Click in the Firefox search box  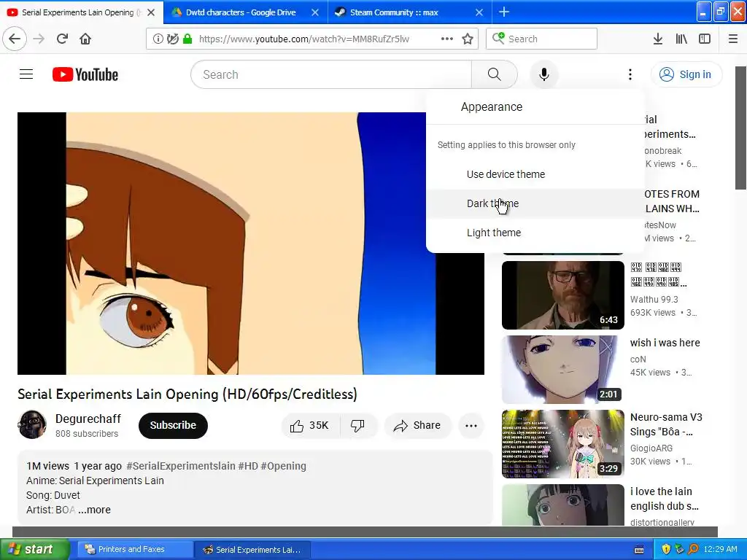(542, 39)
